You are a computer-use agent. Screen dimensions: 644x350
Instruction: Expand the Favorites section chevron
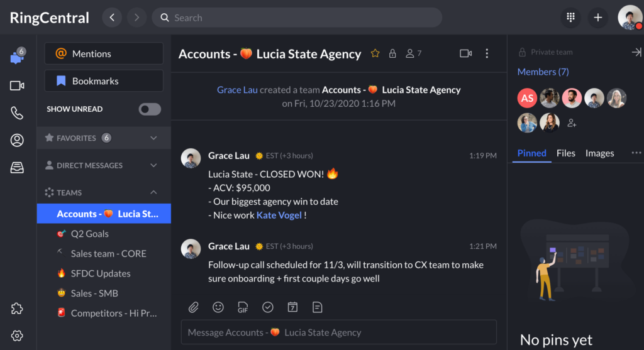coord(153,138)
